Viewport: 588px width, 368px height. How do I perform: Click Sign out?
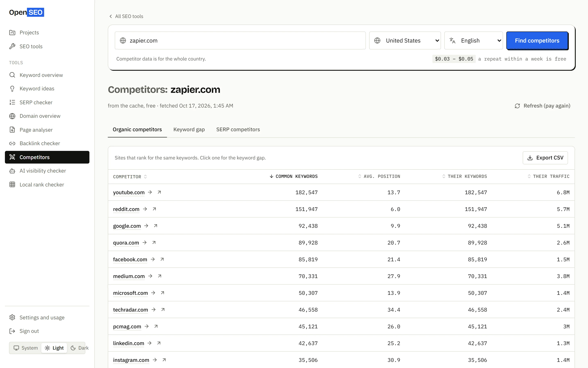[47, 331]
